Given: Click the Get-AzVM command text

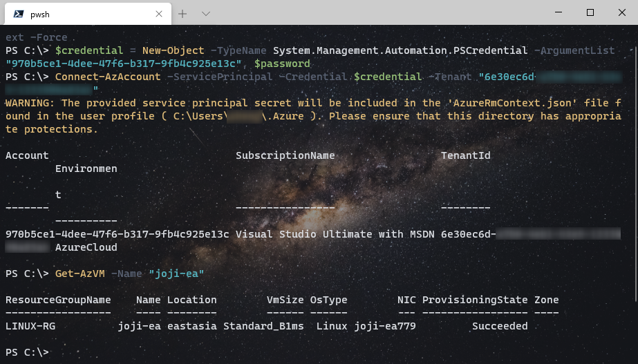Looking at the screenshot, I should click(x=79, y=274).
